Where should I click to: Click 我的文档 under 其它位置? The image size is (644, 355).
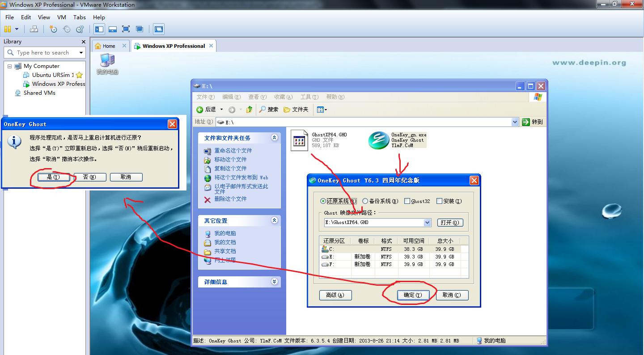click(225, 242)
